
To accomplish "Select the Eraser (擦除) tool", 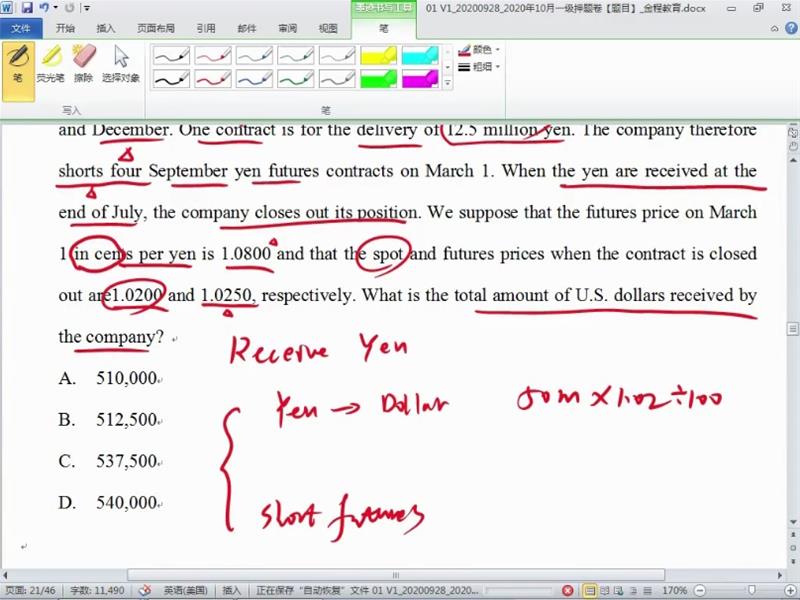I will click(84, 64).
